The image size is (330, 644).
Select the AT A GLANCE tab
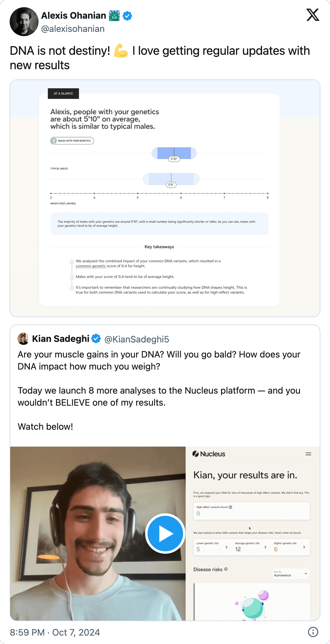63,94
